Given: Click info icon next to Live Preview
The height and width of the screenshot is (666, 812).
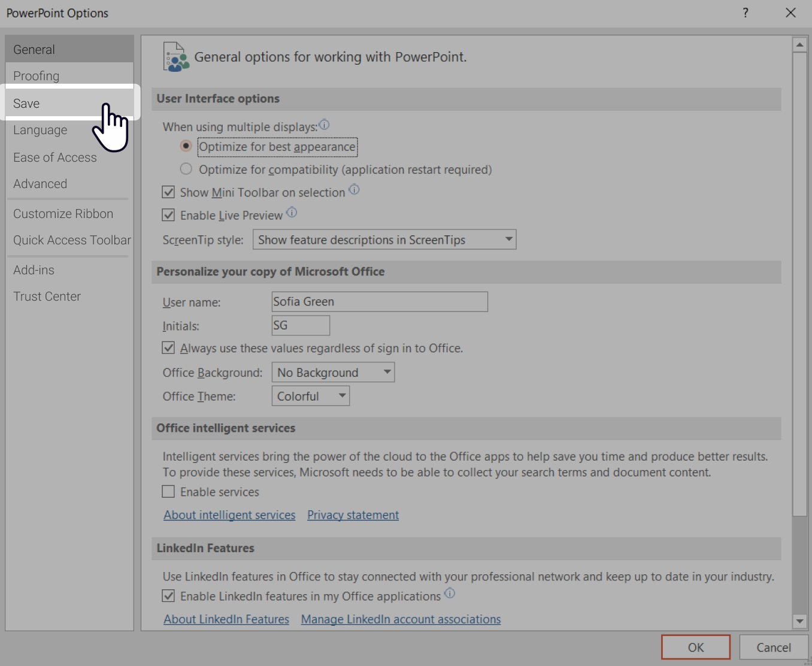Looking at the screenshot, I should tap(292, 213).
